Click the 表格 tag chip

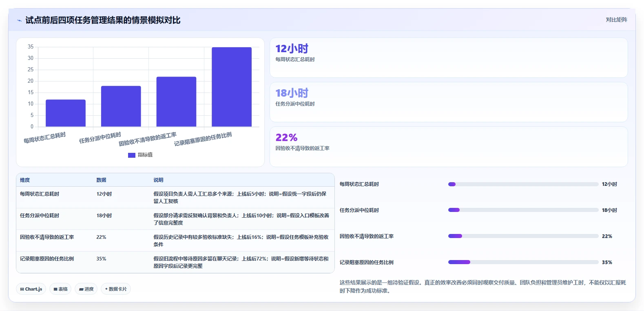point(60,289)
